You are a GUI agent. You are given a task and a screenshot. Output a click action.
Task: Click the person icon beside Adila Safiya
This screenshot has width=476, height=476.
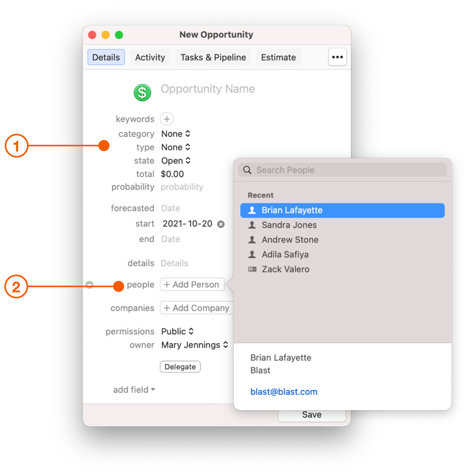point(252,254)
